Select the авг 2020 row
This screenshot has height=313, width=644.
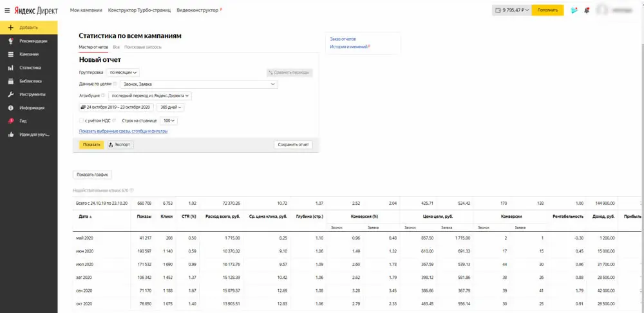click(358, 278)
